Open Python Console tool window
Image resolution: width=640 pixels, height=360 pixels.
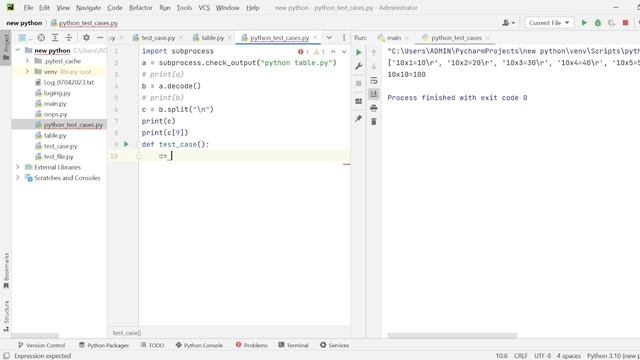coord(199,345)
